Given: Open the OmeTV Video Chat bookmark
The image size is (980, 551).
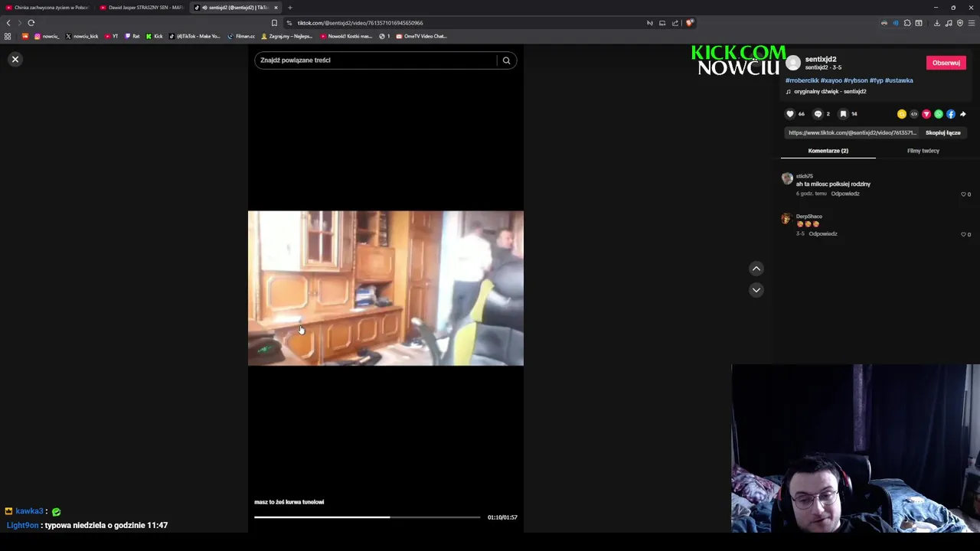Looking at the screenshot, I should click(x=421, y=36).
